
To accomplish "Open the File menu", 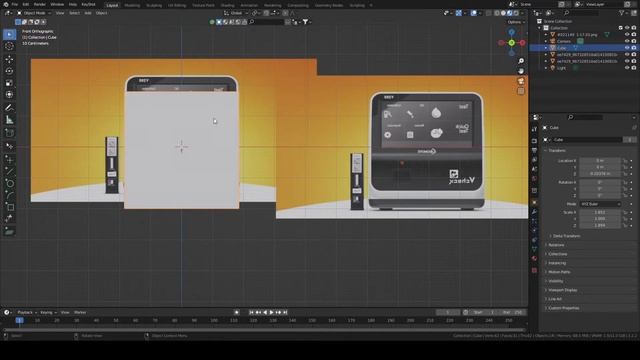I will [15, 4].
